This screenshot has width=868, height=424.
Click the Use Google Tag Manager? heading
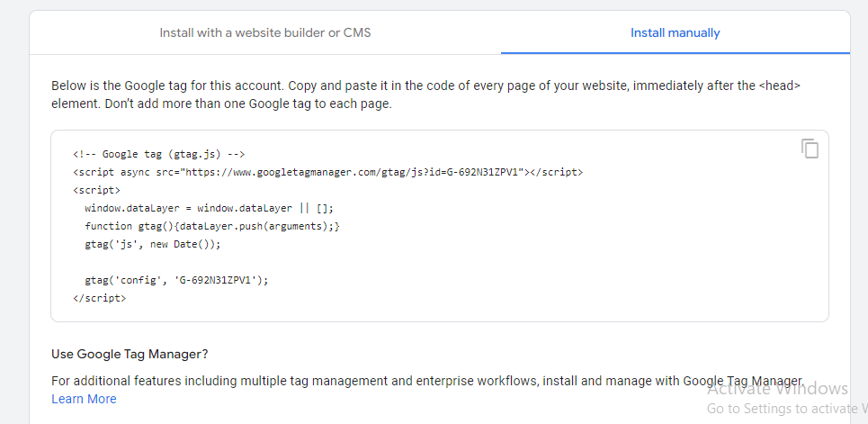pyautogui.click(x=130, y=354)
